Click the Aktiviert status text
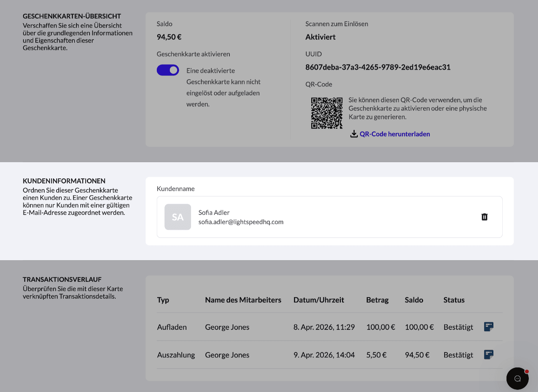 (320, 37)
